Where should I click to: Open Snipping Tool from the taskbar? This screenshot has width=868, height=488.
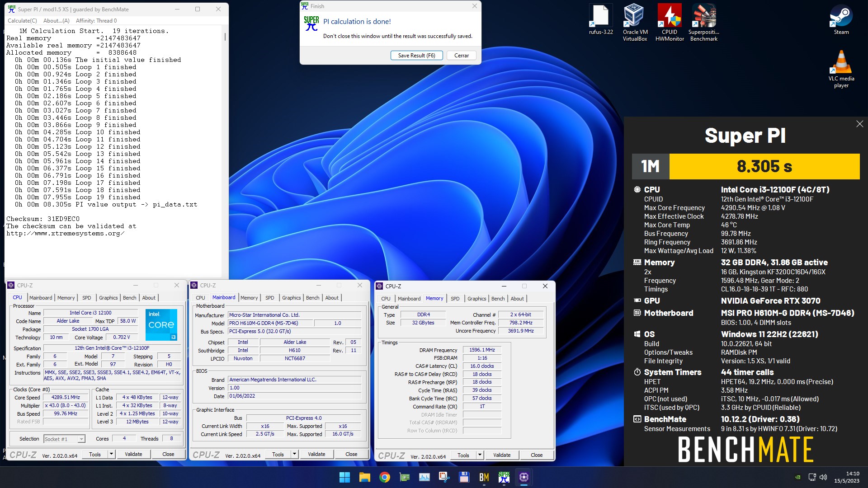(x=444, y=477)
